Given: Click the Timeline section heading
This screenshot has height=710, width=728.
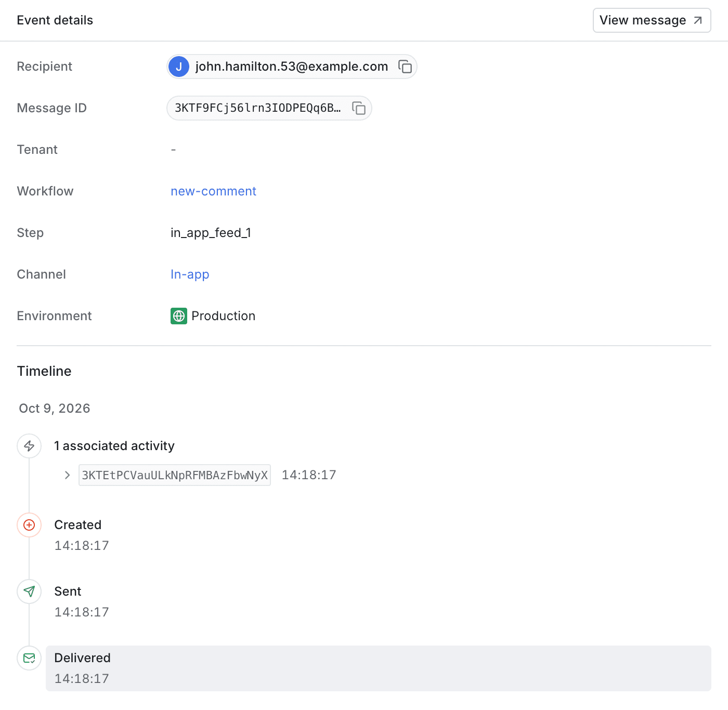Looking at the screenshot, I should tap(44, 371).
